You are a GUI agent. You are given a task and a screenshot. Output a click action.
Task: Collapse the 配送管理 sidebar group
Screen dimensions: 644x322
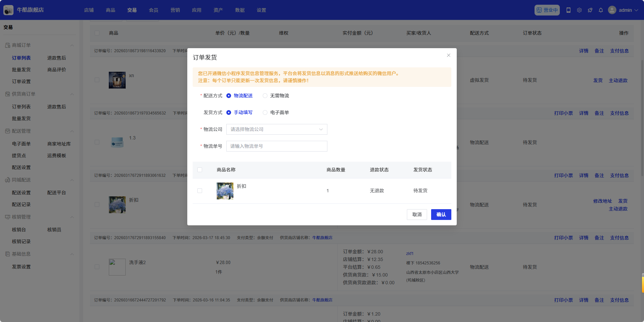[x=72, y=131]
